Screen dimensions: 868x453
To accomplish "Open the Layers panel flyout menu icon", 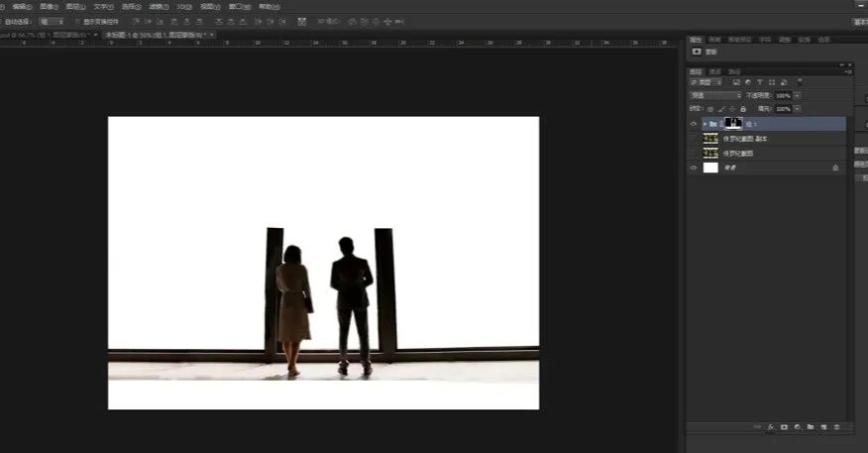I will [x=847, y=71].
